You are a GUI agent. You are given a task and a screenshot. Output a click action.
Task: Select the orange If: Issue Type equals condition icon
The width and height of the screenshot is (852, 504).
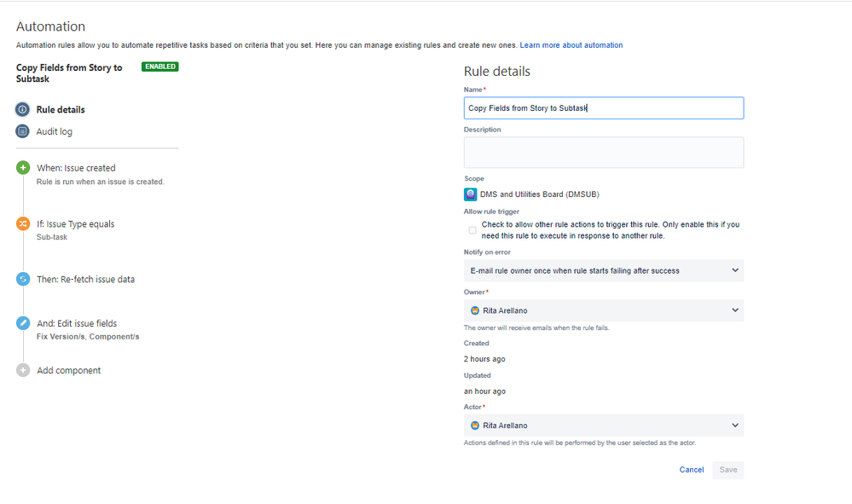point(22,223)
